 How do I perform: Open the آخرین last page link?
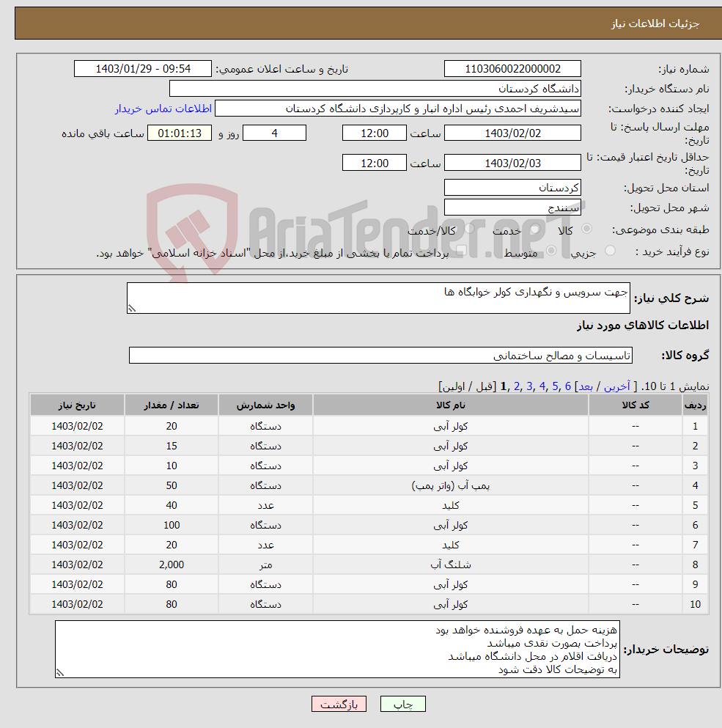(617, 386)
